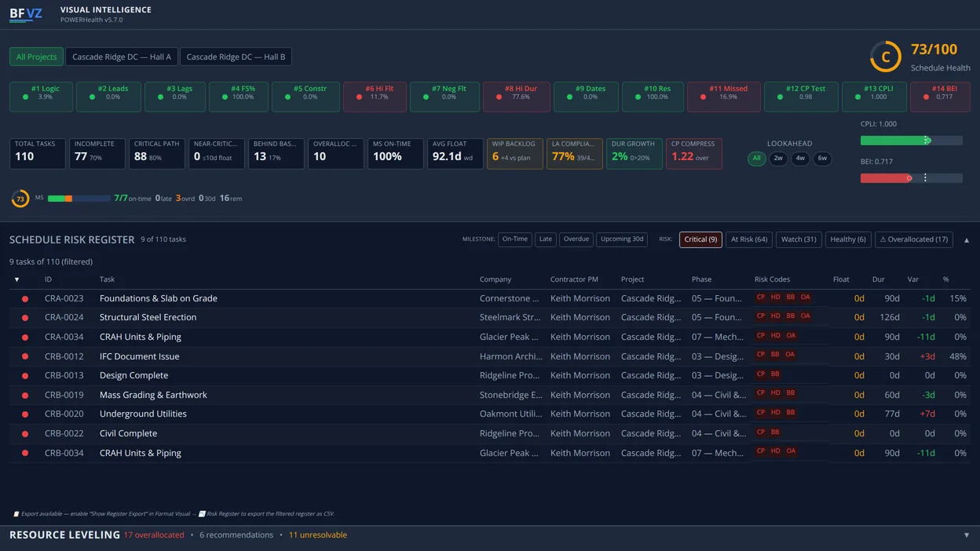The image size is (980, 551).
Task: Click the sort arrow in table header
Action: click(x=16, y=279)
